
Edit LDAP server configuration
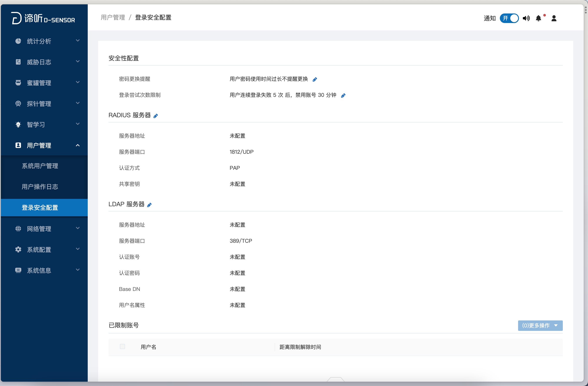coord(149,205)
